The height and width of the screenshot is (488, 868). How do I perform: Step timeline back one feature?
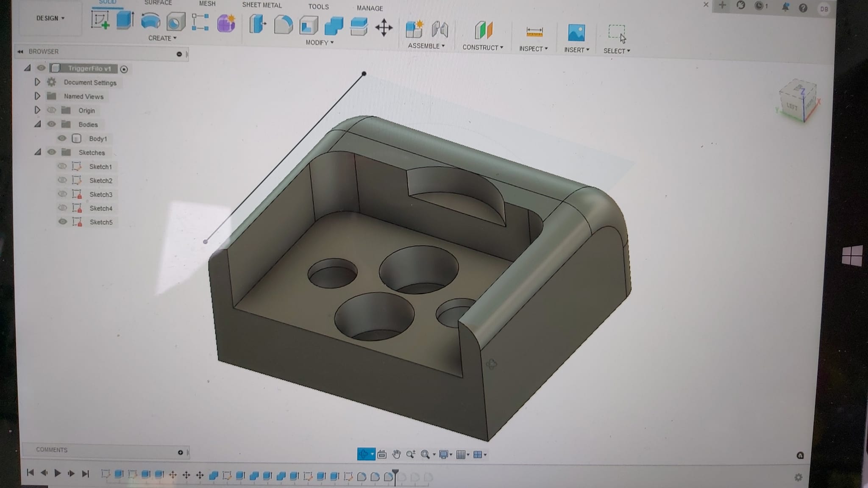pyautogui.click(x=44, y=473)
